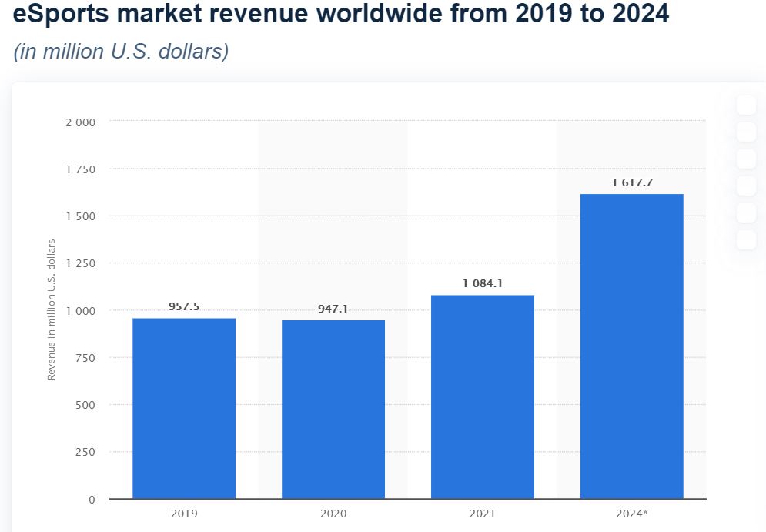
Task: Click the bottom button in chart side toolbar
Action: coord(746,239)
